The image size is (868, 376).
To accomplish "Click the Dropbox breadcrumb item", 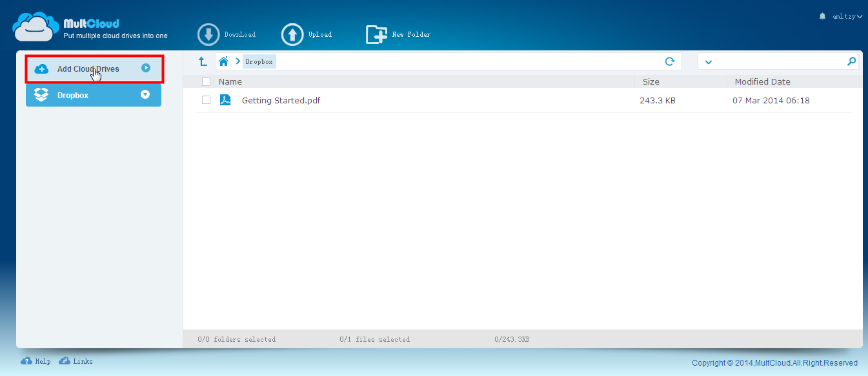I will tap(259, 61).
